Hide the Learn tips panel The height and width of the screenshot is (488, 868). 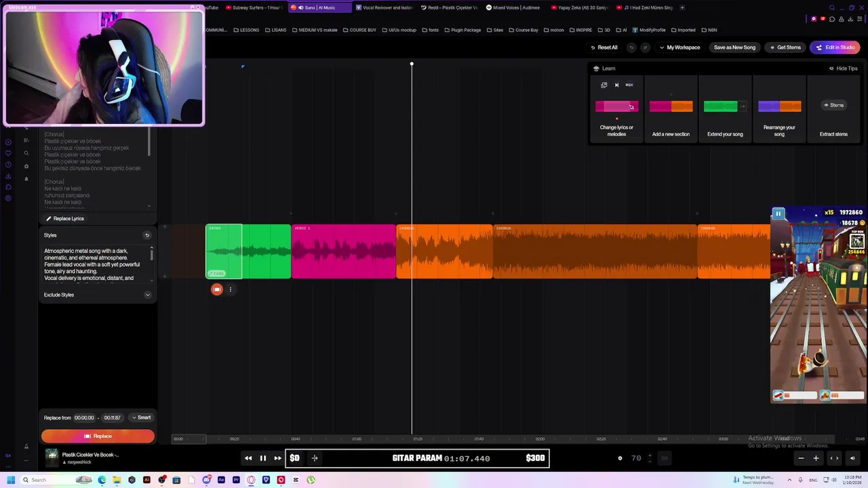click(843, 68)
